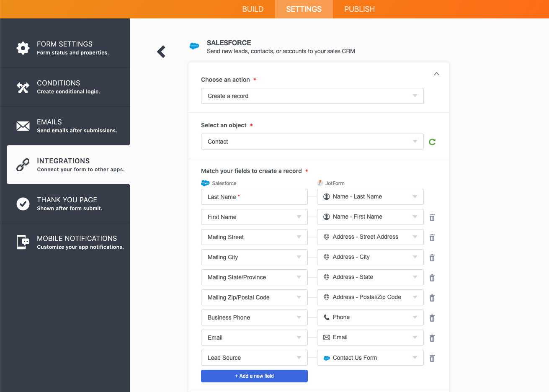Open Form Settings in the sidebar
Screen dimensions: 549x392
[x=65, y=48]
